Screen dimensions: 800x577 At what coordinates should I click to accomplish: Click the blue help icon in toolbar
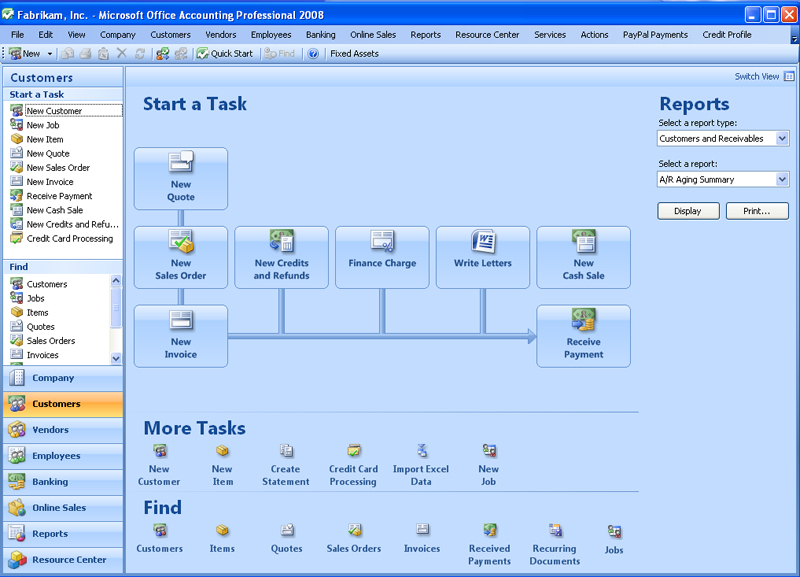tap(313, 54)
